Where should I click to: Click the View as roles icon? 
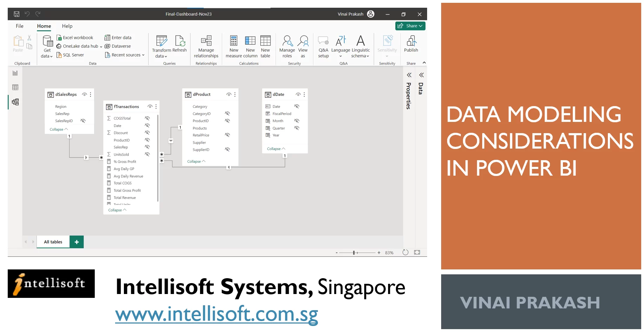(x=303, y=41)
